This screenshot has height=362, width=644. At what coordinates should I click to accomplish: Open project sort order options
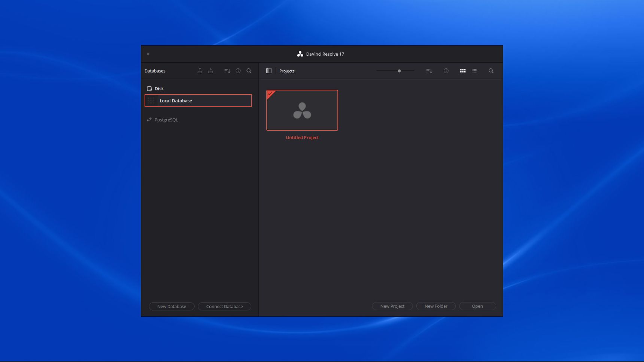point(429,71)
